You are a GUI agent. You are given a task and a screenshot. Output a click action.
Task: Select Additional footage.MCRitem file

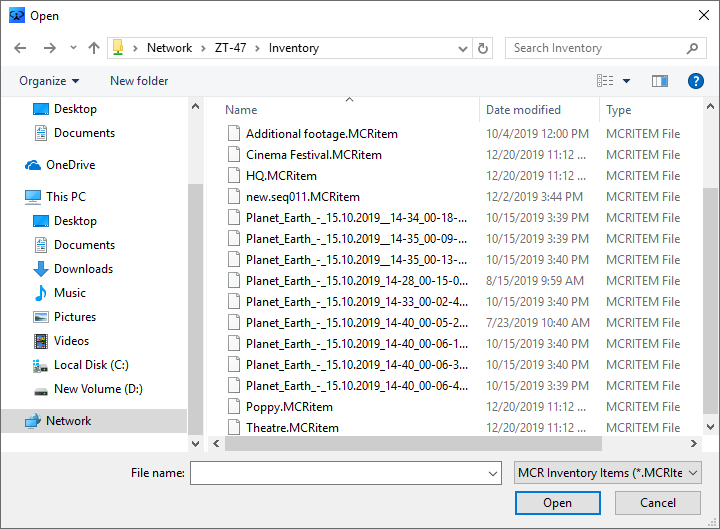(x=321, y=134)
